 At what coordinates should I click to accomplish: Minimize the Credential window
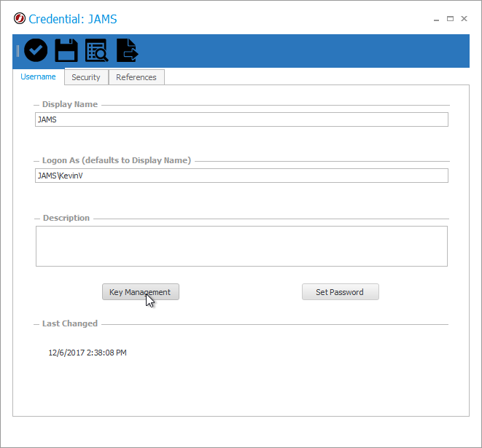[436, 19]
